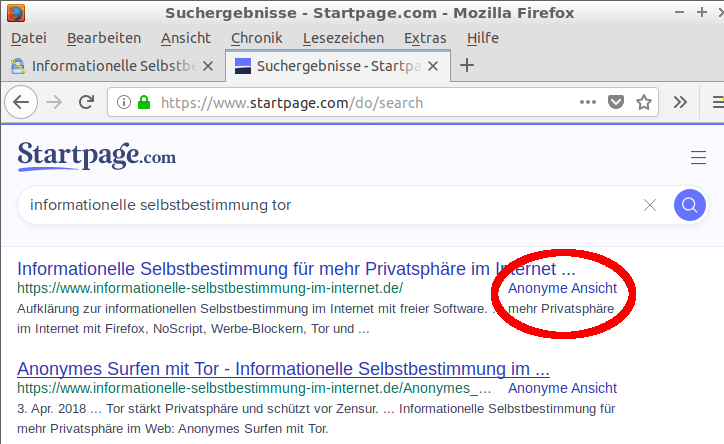Open the Chronik menu
The height and width of the screenshot is (444, 724).
pyautogui.click(x=256, y=38)
